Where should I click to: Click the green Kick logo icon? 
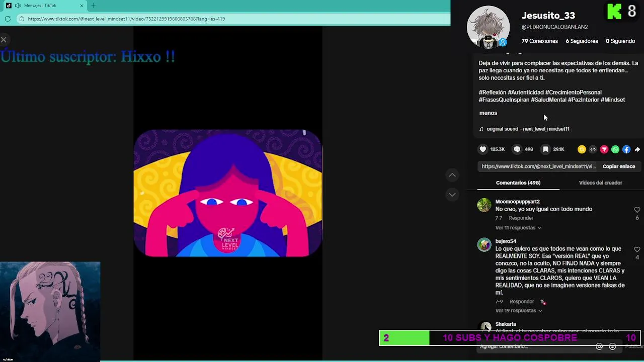(614, 11)
